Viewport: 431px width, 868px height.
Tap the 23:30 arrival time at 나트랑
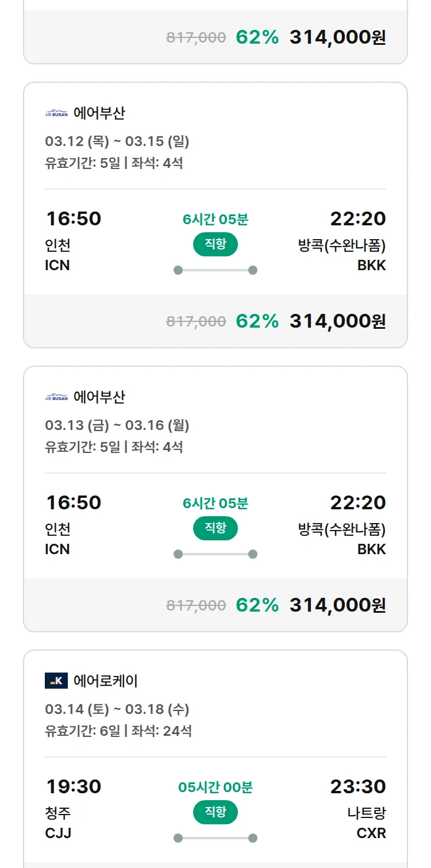(x=358, y=786)
